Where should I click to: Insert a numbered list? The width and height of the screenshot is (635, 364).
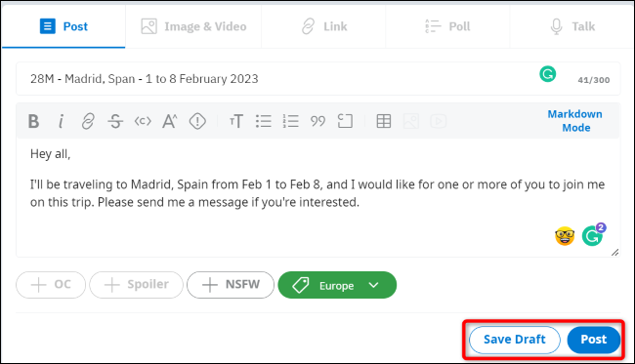coord(291,121)
